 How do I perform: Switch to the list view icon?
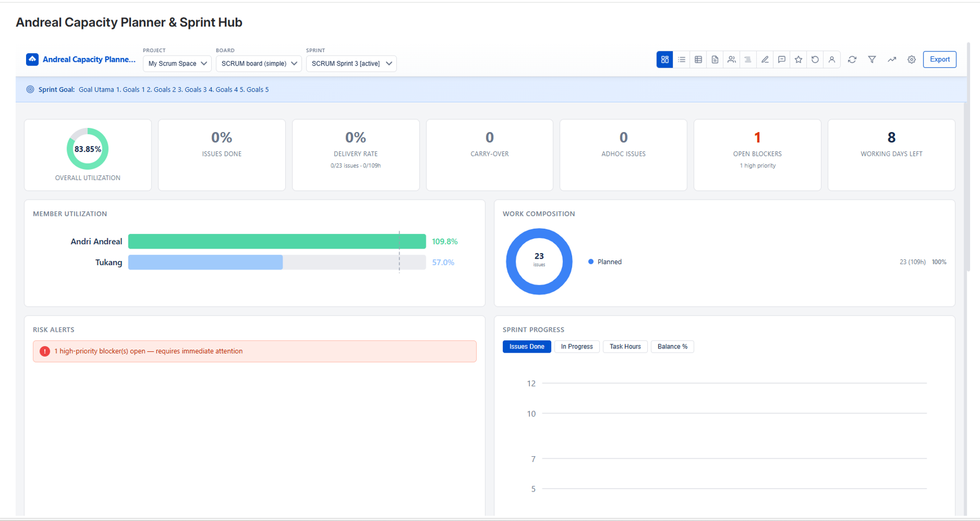pyautogui.click(x=681, y=59)
